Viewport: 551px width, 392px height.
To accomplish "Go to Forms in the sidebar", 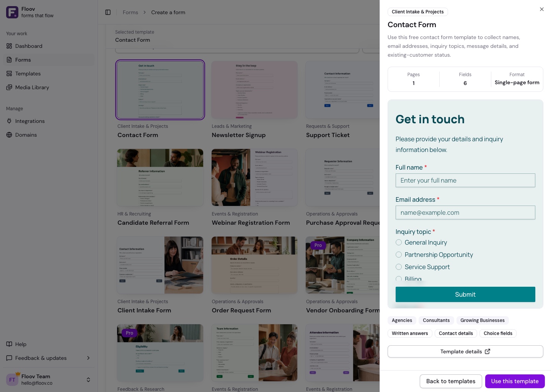I will click(49, 60).
